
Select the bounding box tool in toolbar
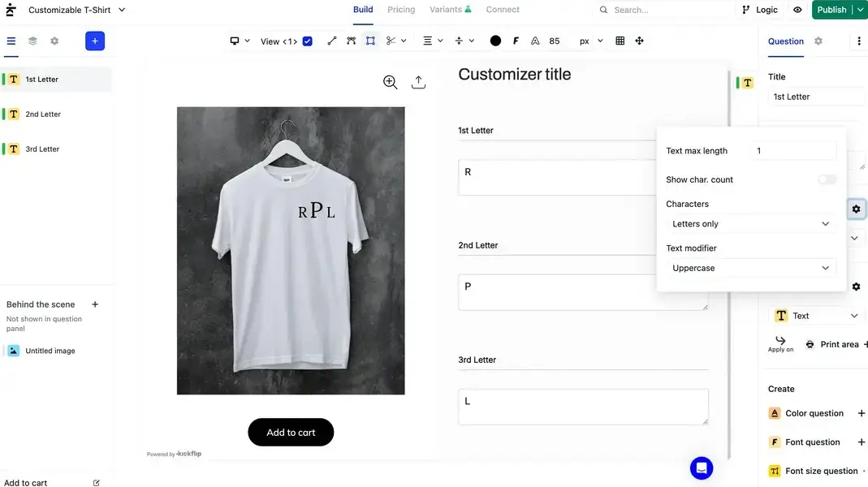coord(370,41)
